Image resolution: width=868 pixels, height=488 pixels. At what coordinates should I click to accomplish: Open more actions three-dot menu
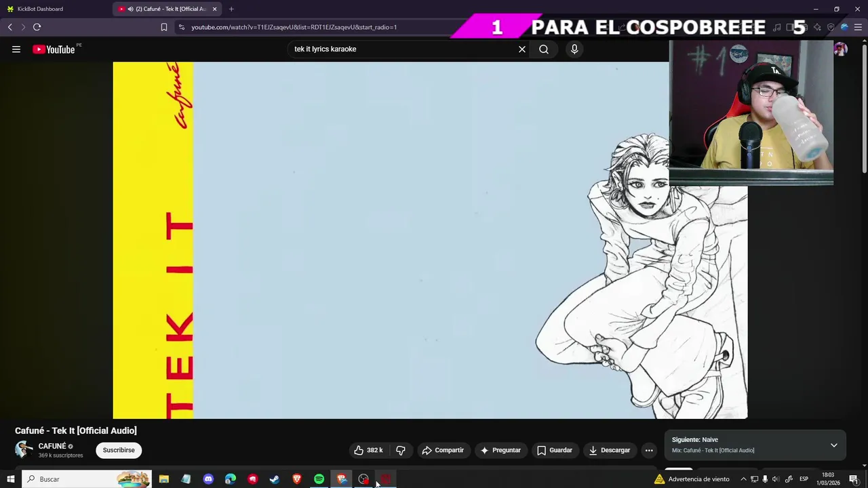pyautogui.click(x=649, y=450)
